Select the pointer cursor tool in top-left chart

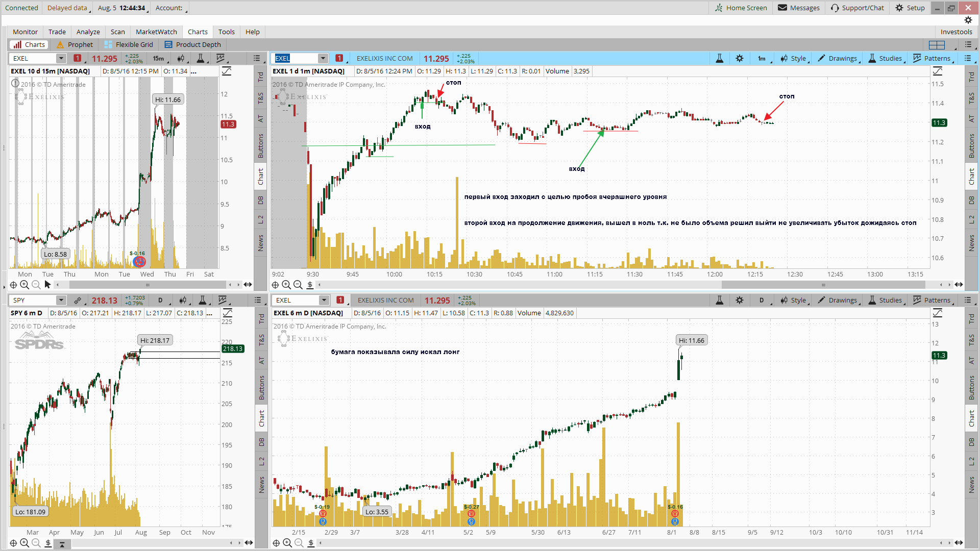point(47,285)
